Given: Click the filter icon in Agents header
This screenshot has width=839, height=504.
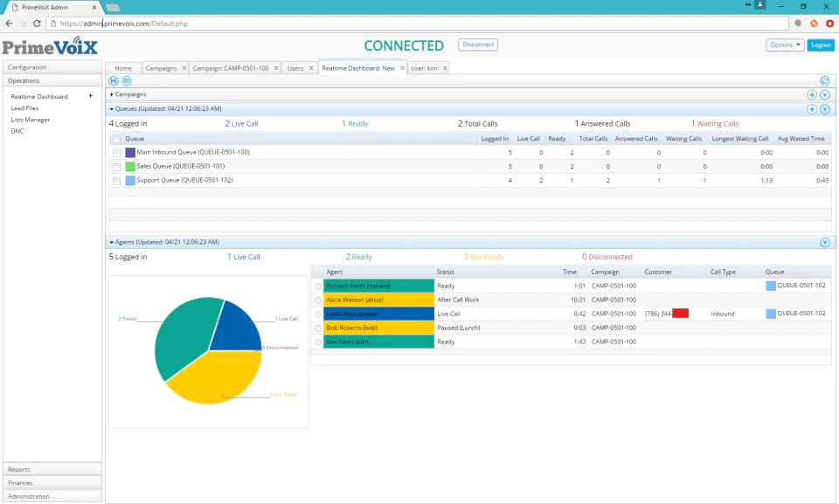Looking at the screenshot, I should coord(825,242).
